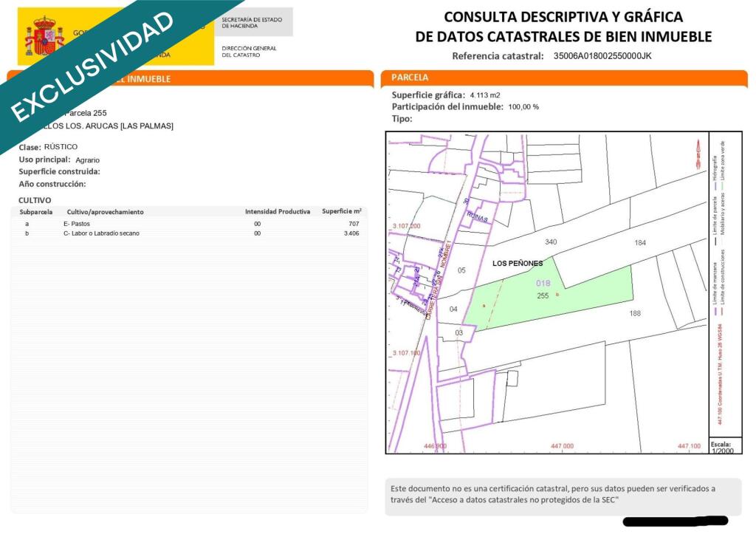
Task: Select the '3.406' surface value
Action: (351, 233)
